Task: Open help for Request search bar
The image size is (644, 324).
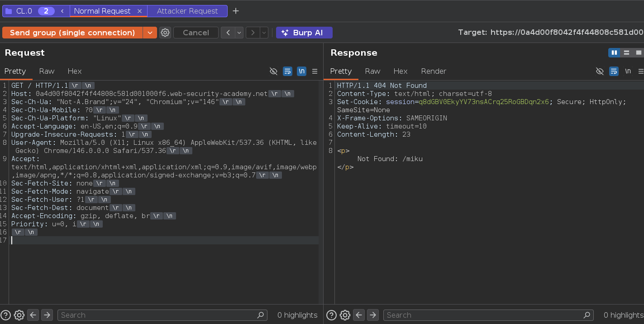Action: 5,315
